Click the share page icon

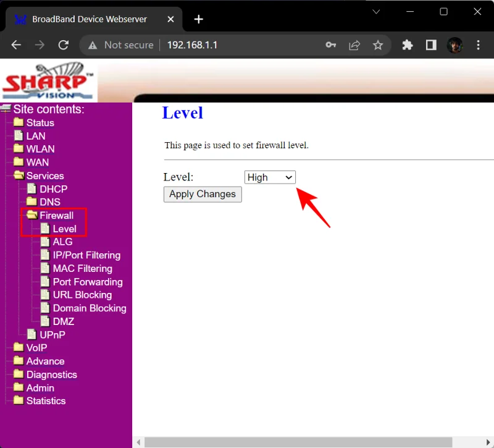pos(354,45)
